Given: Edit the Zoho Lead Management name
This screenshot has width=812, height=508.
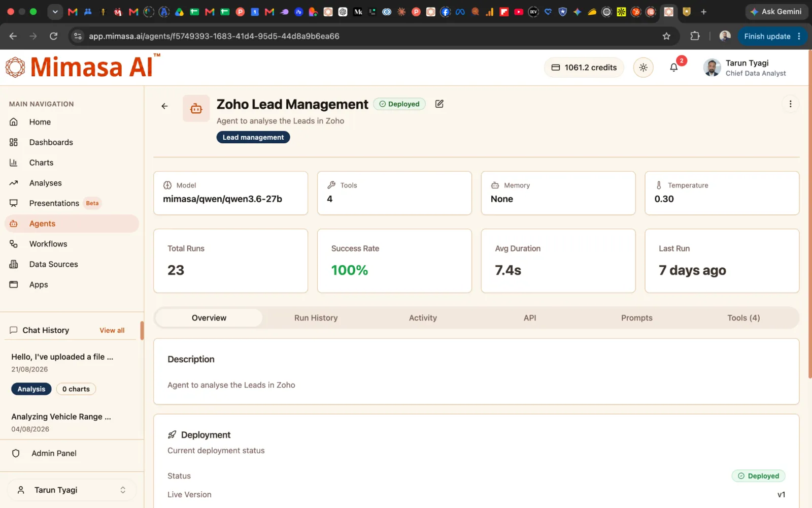Looking at the screenshot, I should pyautogui.click(x=439, y=104).
